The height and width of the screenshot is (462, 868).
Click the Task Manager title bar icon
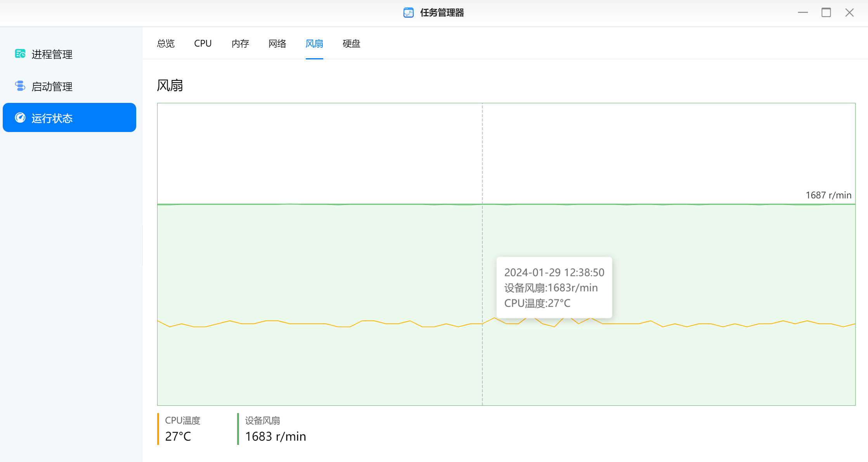click(408, 13)
